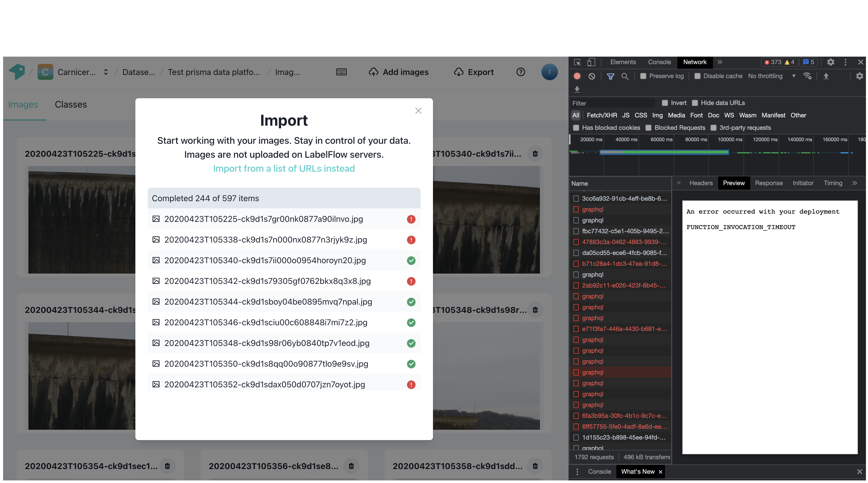Click the Add images cloud icon
This screenshot has height=483, width=868.
click(373, 72)
